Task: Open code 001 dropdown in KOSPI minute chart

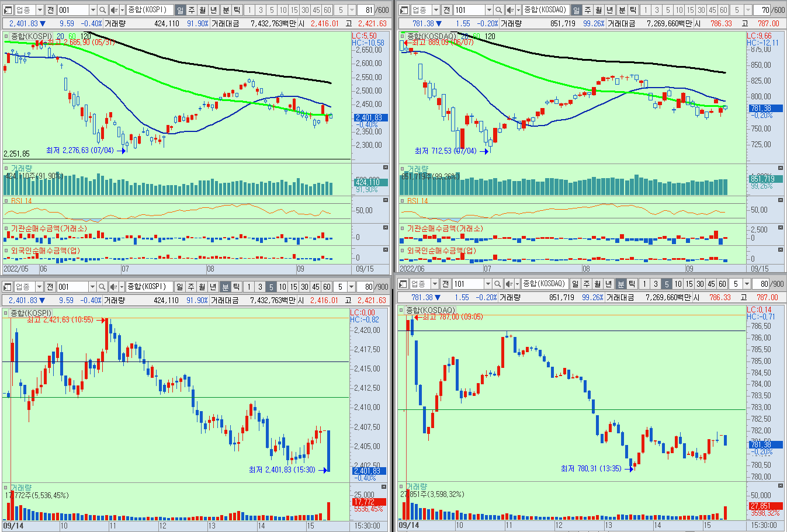Action: click(x=92, y=287)
